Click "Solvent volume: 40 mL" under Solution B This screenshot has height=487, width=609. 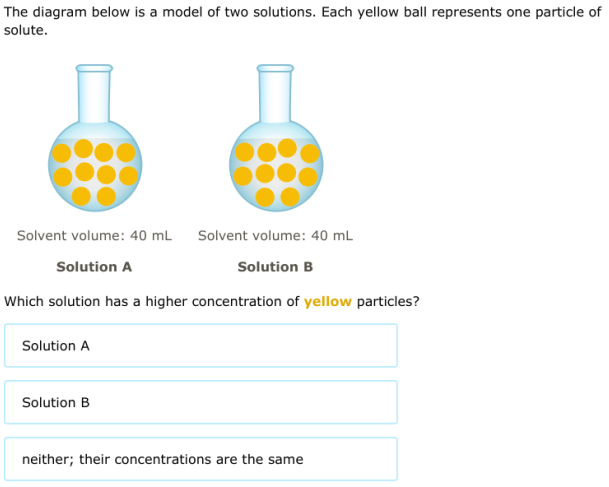point(275,236)
